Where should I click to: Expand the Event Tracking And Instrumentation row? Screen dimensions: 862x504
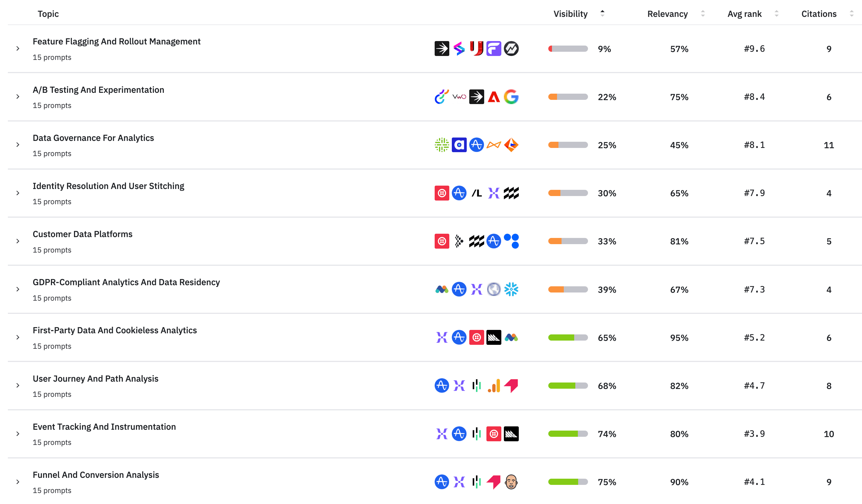click(18, 434)
